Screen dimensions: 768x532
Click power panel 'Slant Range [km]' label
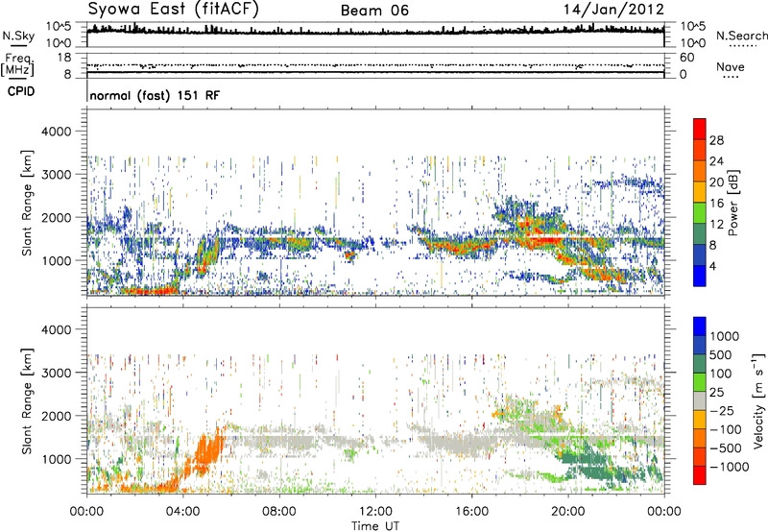click(x=27, y=203)
